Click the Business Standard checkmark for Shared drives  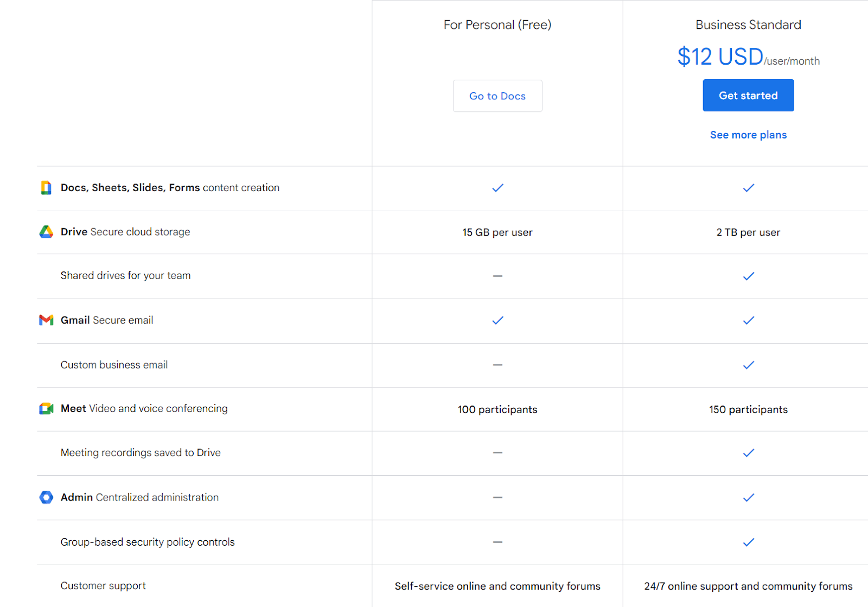tap(749, 276)
